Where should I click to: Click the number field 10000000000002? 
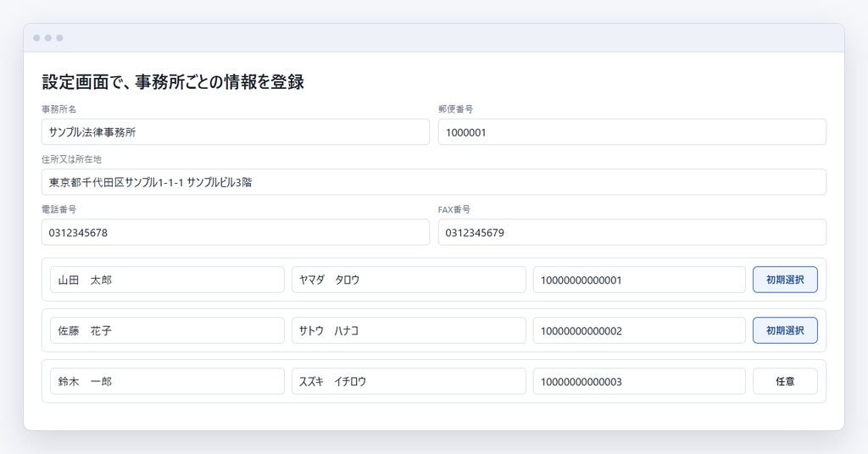coord(639,330)
